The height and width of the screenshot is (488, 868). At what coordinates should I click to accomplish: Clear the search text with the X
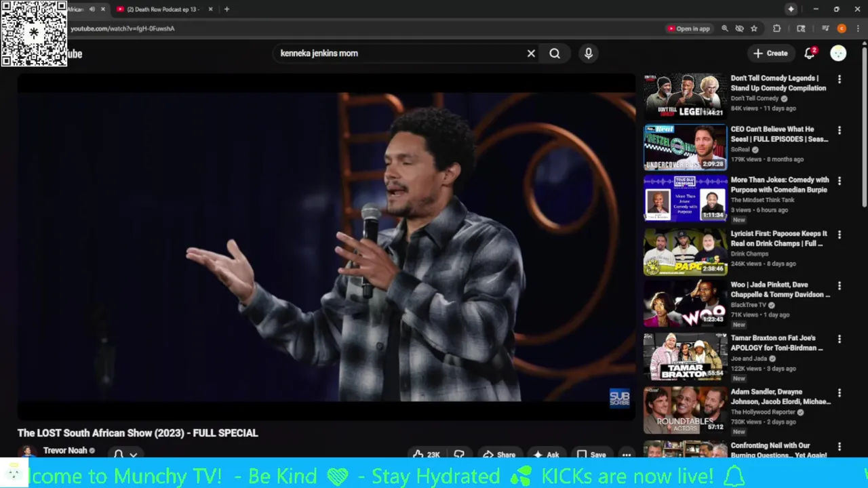coord(531,53)
